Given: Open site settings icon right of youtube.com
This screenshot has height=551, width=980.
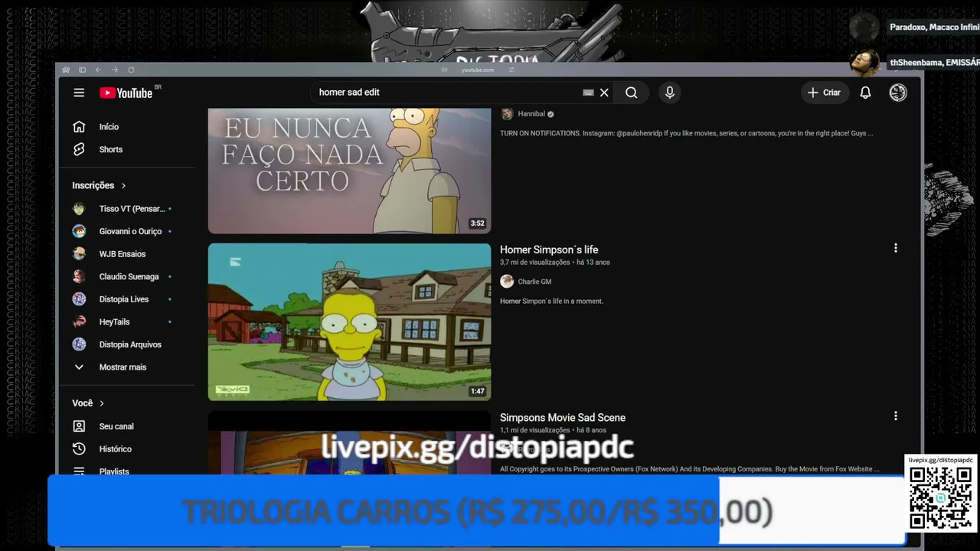Looking at the screenshot, I should [x=511, y=70].
